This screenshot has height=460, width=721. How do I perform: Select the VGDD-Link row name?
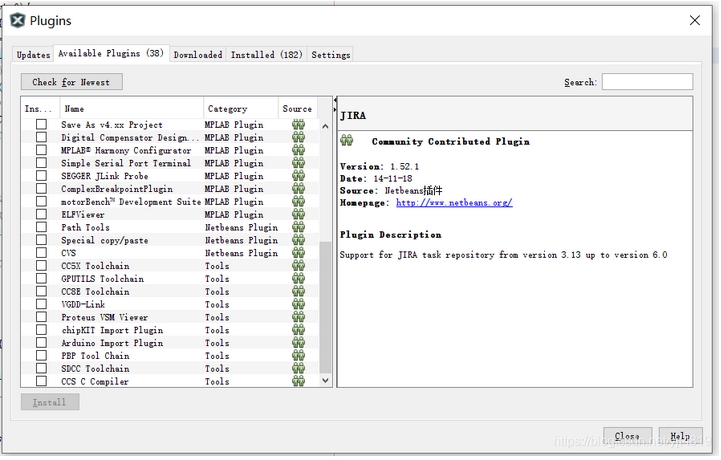(x=83, y=305)
